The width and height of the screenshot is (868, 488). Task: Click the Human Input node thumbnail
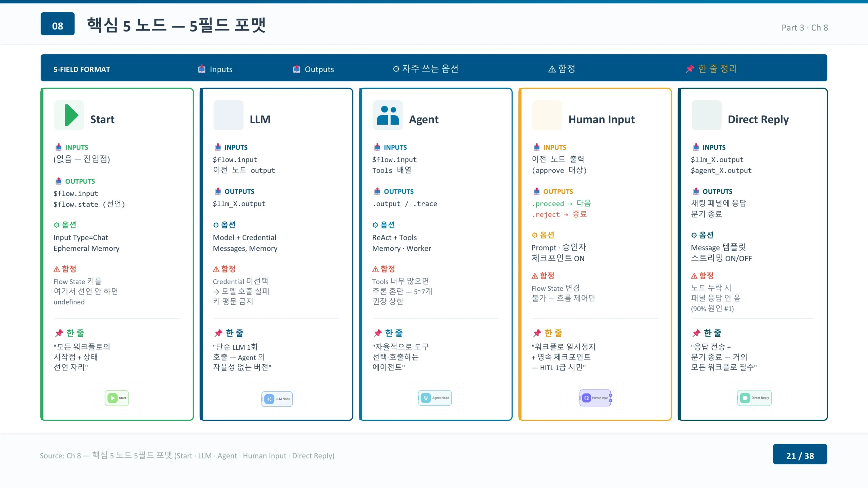tap(596, 398)
